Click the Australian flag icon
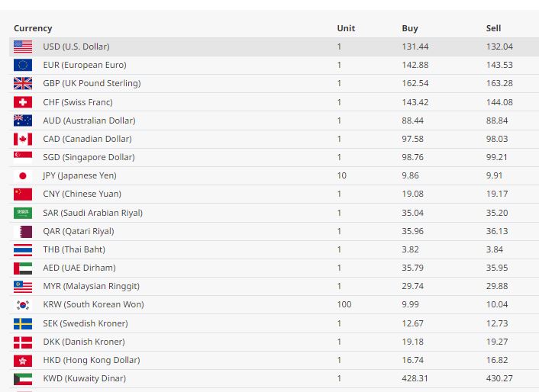The width and height of the screenshot is (539, 392). [23, 120]
